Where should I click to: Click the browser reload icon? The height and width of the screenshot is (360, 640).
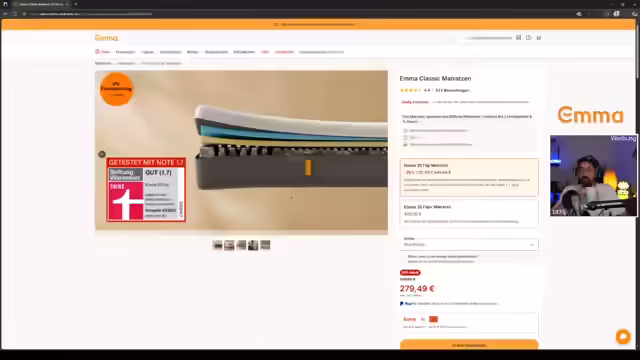click(x=15, y=14)
